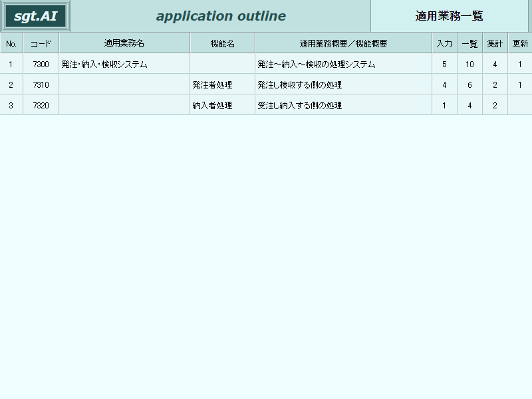Click 一覧 count 6 in row 7310
The height and width of the screenshot is (399, 532).
470,85
